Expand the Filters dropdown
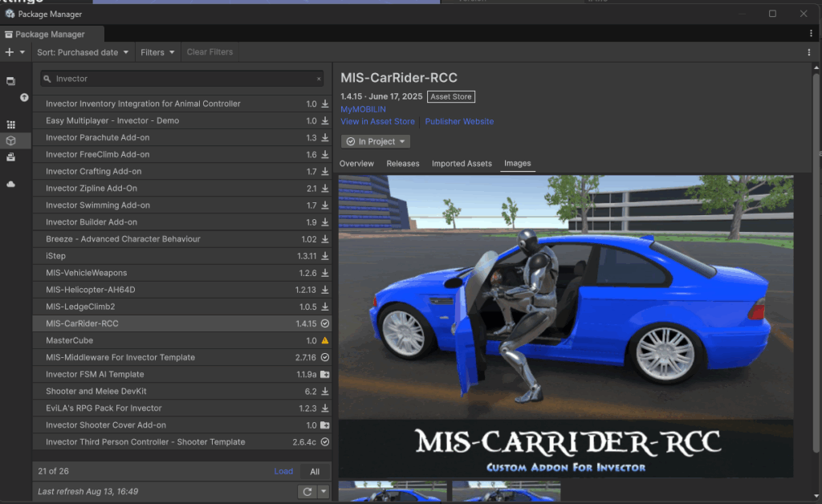822x504 pixels. 157,52
